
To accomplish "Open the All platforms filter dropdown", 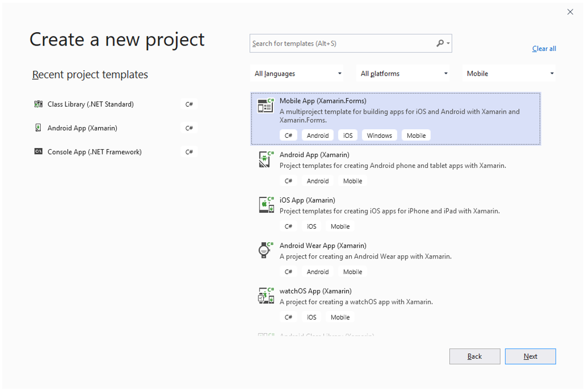I will (x=403, y=73).
